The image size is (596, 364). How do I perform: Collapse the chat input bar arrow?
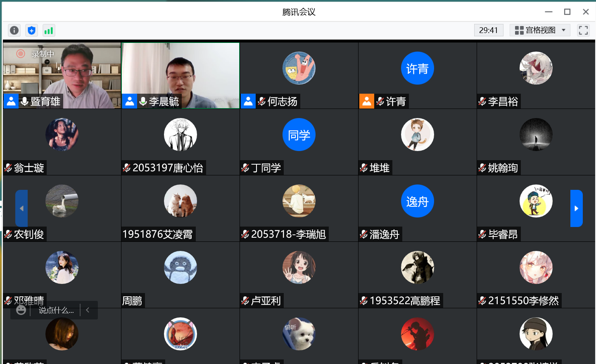click(x=88, y=310)
